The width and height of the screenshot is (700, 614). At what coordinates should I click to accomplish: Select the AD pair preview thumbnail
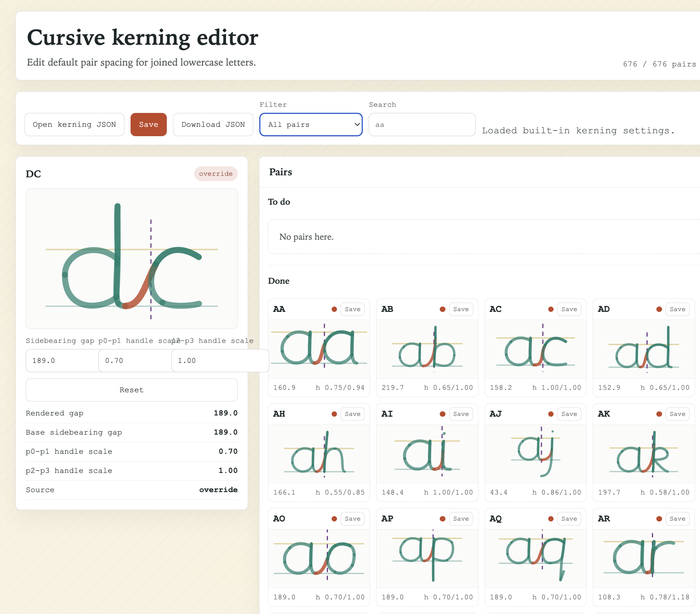click(644, 349)
